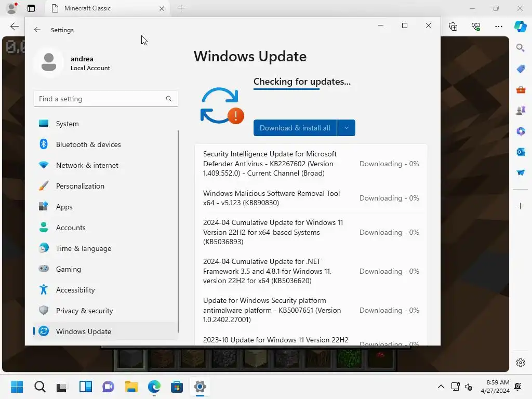Screen dimensions: 532x399
Task: Click andrea user avatar picture
Action: click(49, 62)
